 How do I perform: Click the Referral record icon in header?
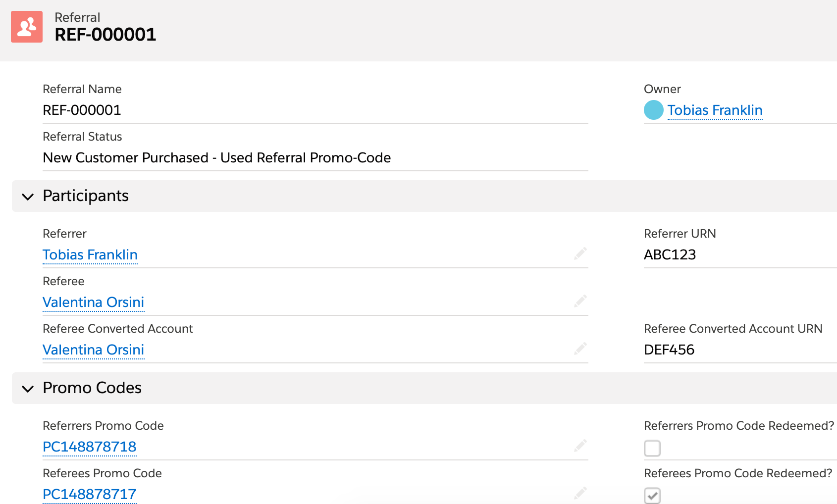(x=27, y=27)
